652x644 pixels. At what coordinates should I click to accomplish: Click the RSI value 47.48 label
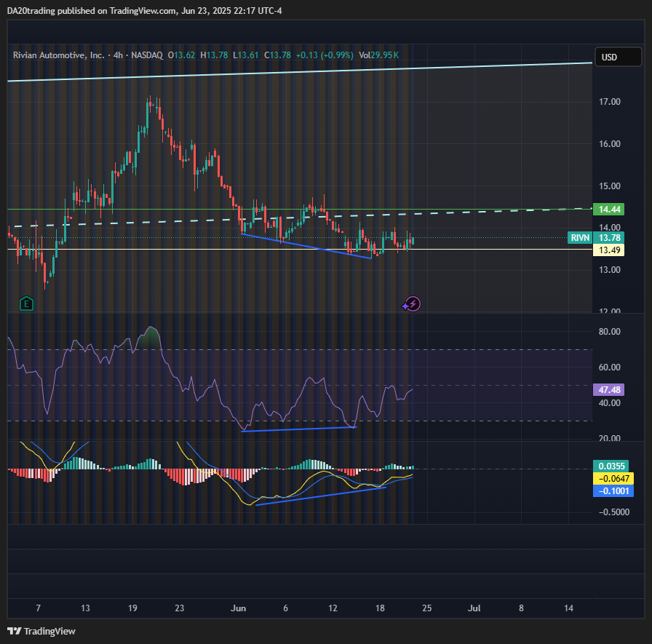tap(609, 389)
